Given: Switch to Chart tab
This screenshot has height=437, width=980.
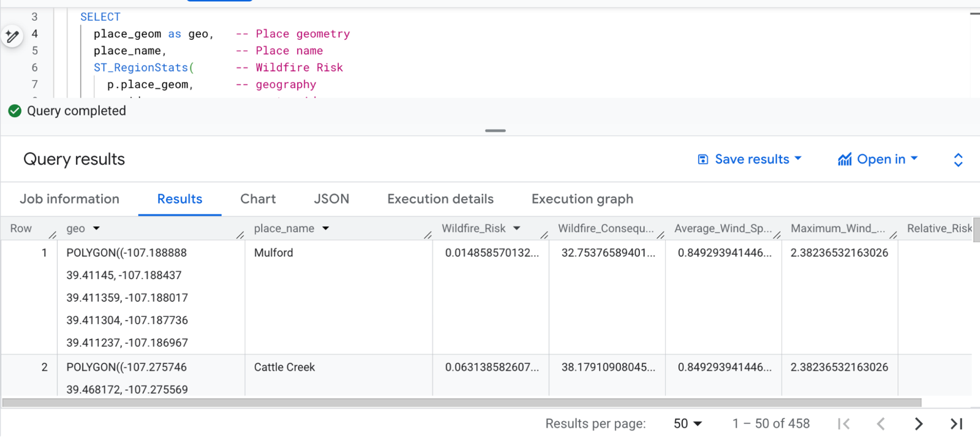Looking at the screenshot, I should click(x=258, y=199).
